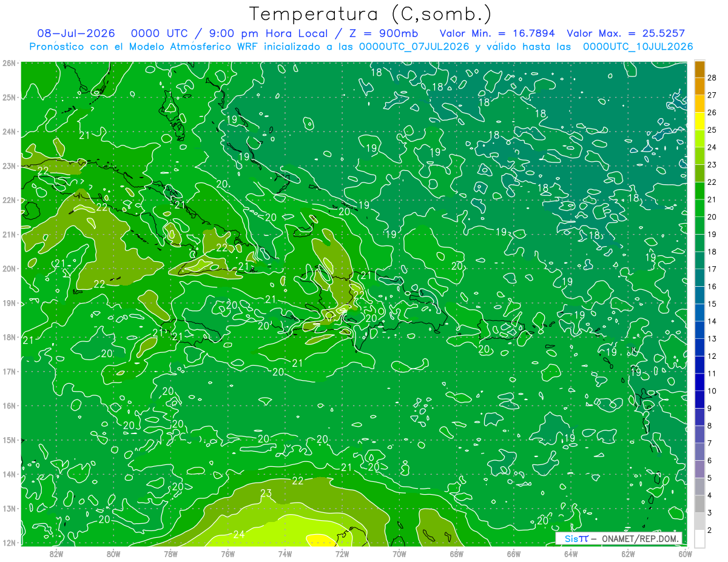Click legend value "15" on color scale
Image resolution: width=728 pixels, height=562 pixels.
[x=712, y=304]
